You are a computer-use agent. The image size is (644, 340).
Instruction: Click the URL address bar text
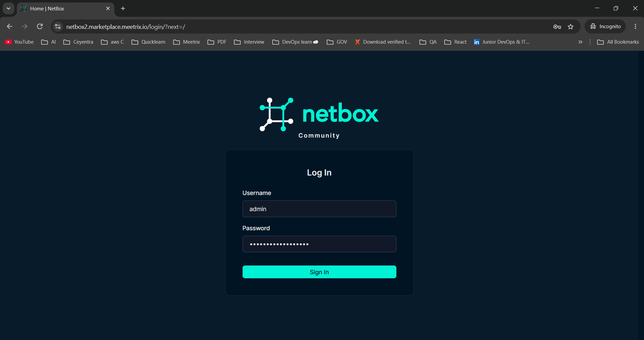point(126,27)
